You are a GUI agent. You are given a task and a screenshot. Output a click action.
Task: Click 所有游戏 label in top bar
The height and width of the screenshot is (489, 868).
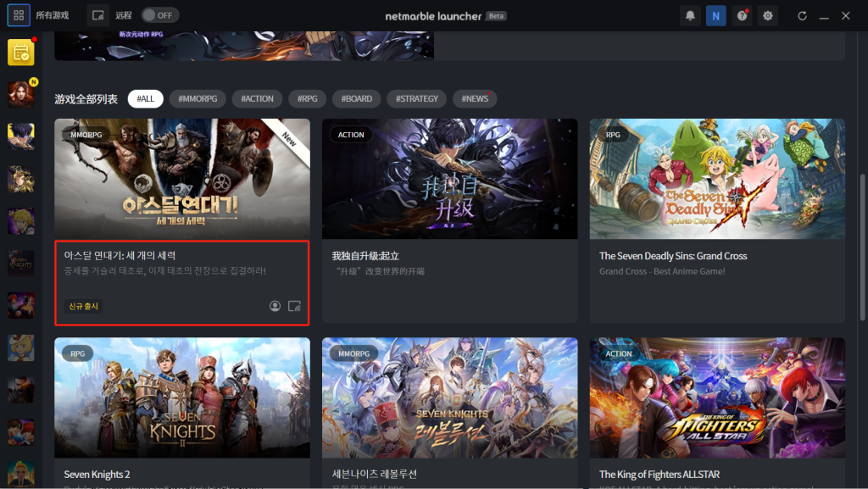(x=53, y=15)
